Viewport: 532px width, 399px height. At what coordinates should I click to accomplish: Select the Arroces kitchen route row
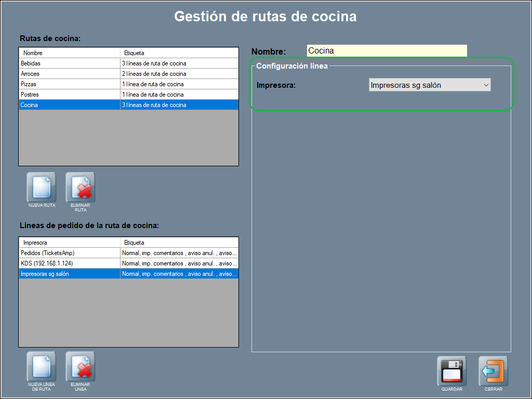(x=70, y=74)
